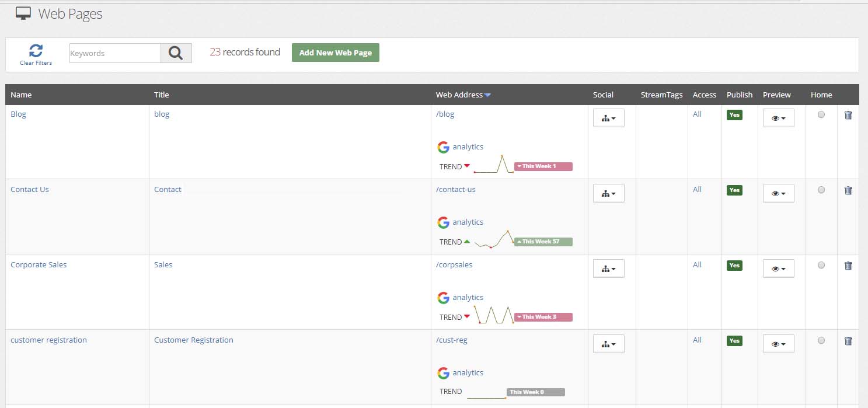Set Corporate Sales as the home page
The width and height of the screenshot is (868, 408).
[821, 265]
